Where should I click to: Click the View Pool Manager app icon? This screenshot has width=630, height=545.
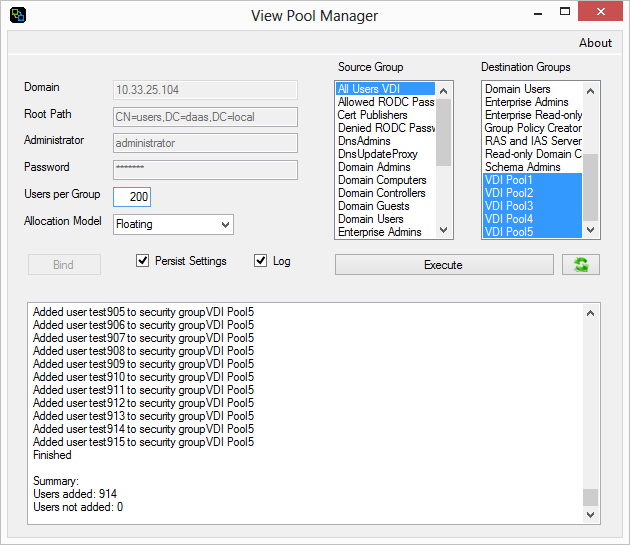18,15
